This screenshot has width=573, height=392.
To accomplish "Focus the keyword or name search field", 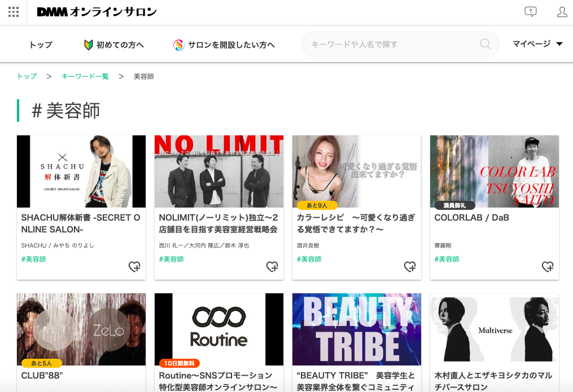I will click(392, 44).
